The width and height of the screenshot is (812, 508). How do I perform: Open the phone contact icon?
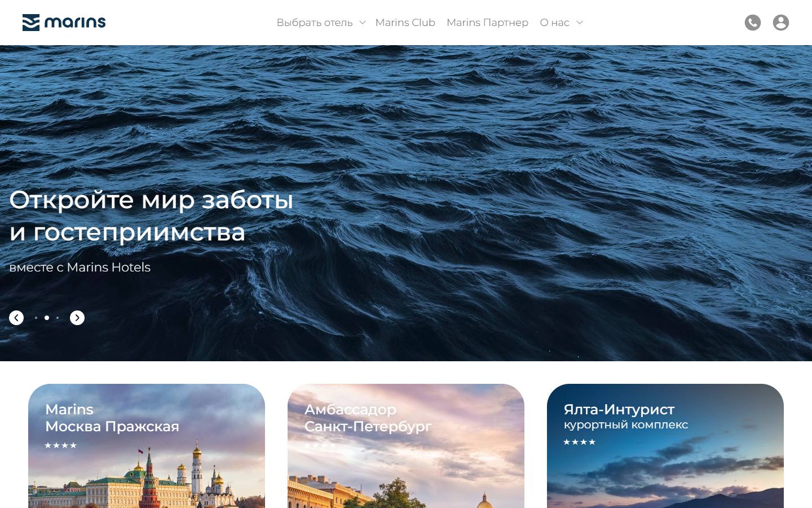coord(753,23)
